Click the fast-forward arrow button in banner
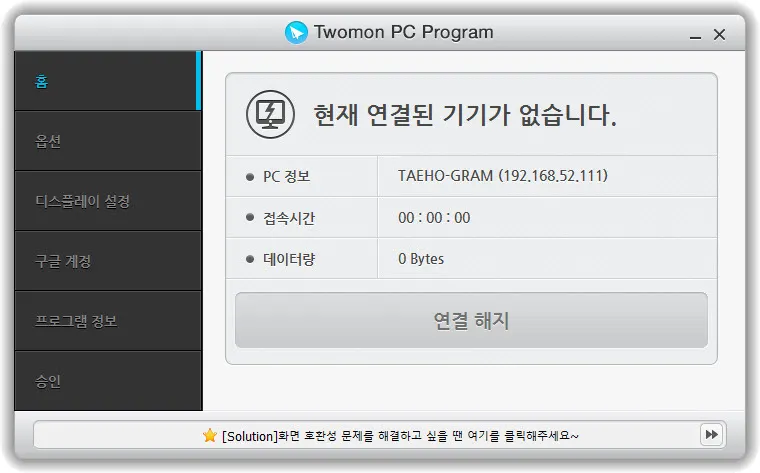The image size is (760, 473). 712,434
